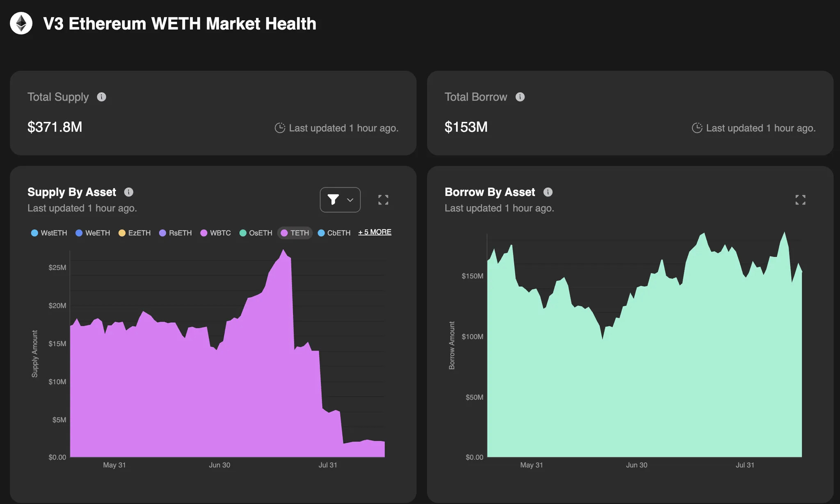Toggle WstETH legend series
The height and width of the screenshot is (504, 840).
click(49, 233)
